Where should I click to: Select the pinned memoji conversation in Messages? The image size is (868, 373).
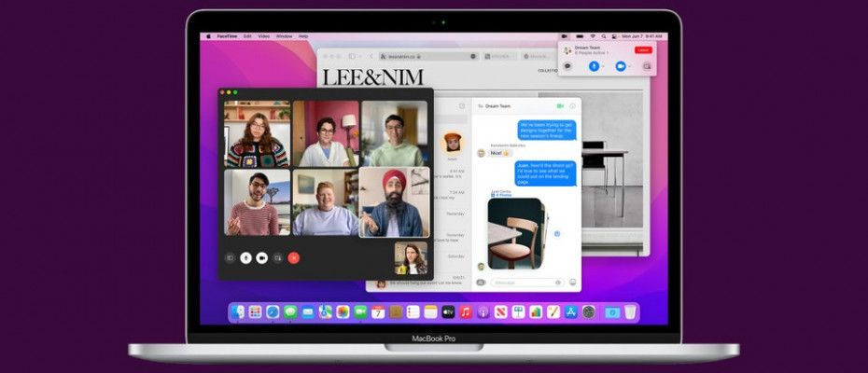coord(453,143)
